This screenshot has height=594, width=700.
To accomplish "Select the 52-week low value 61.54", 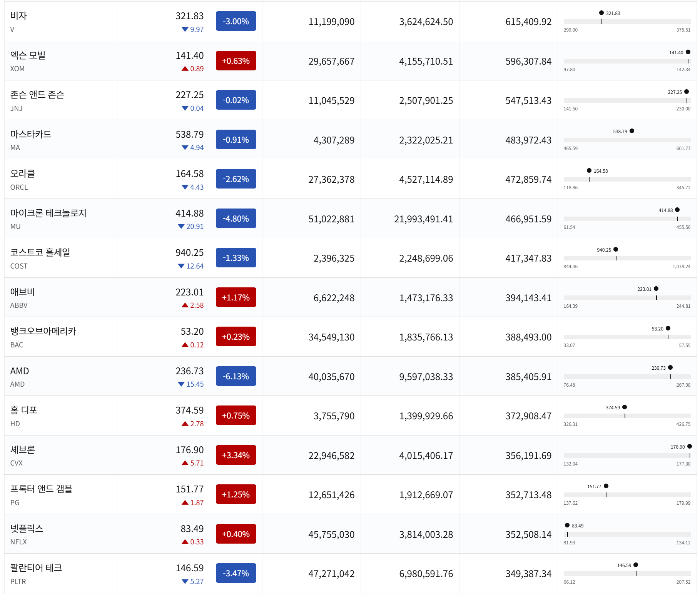I will point(569,227).
